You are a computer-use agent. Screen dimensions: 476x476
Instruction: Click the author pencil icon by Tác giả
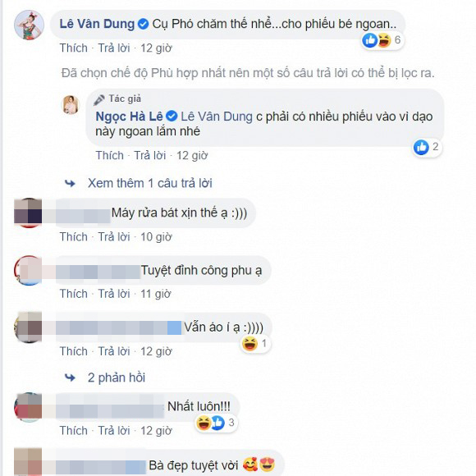99,99
